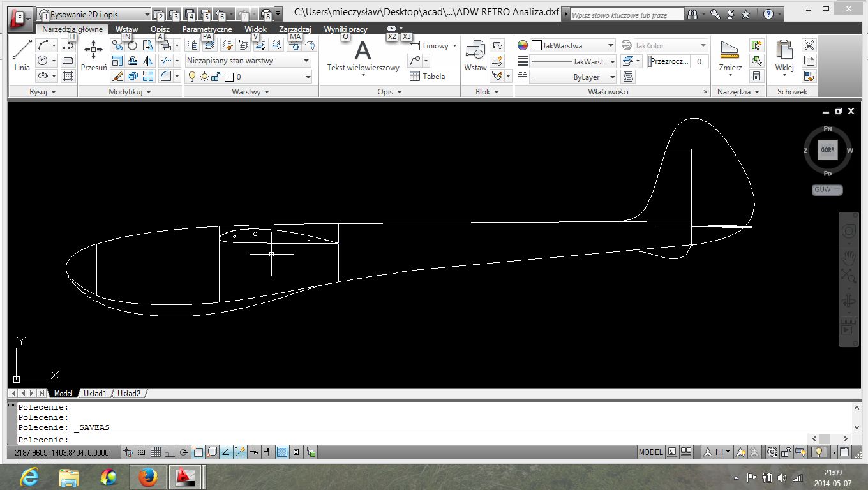Click the MODEL button in status bar

click(650, 452)
